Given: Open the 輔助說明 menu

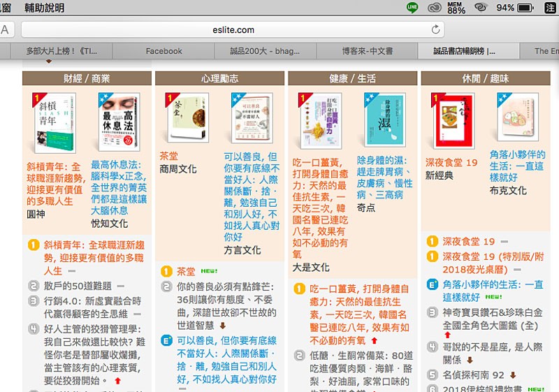Looking at the screenshot, I should point(45,8).
